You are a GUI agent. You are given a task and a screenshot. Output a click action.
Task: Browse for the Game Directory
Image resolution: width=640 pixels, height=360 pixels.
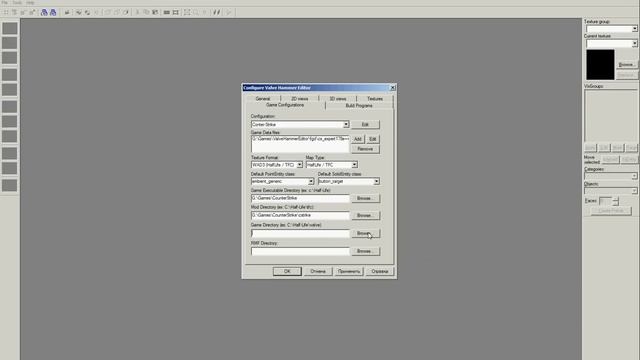point(365,233)
